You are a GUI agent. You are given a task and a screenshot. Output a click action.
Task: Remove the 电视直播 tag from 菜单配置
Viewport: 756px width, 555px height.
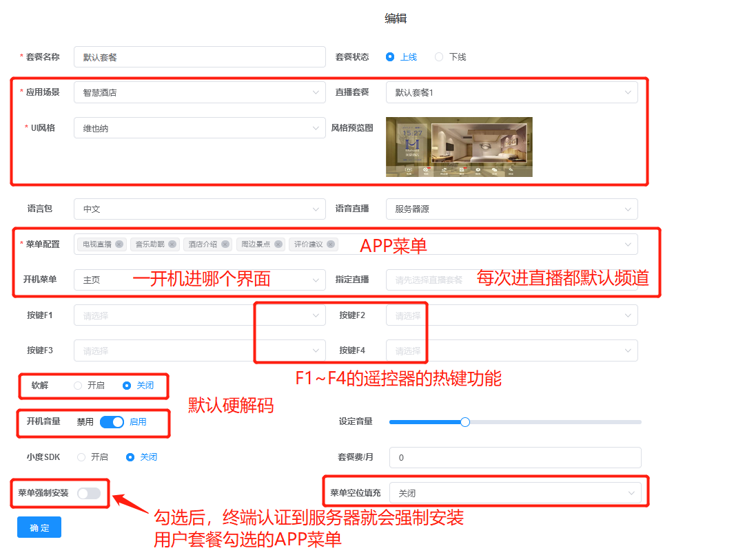click(x=119, y=244)
